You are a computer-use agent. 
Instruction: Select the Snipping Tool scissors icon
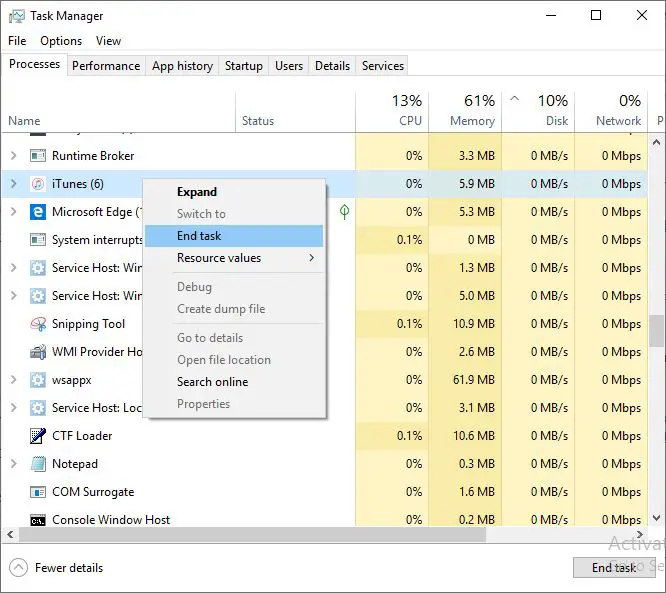[x=38, y=324]
